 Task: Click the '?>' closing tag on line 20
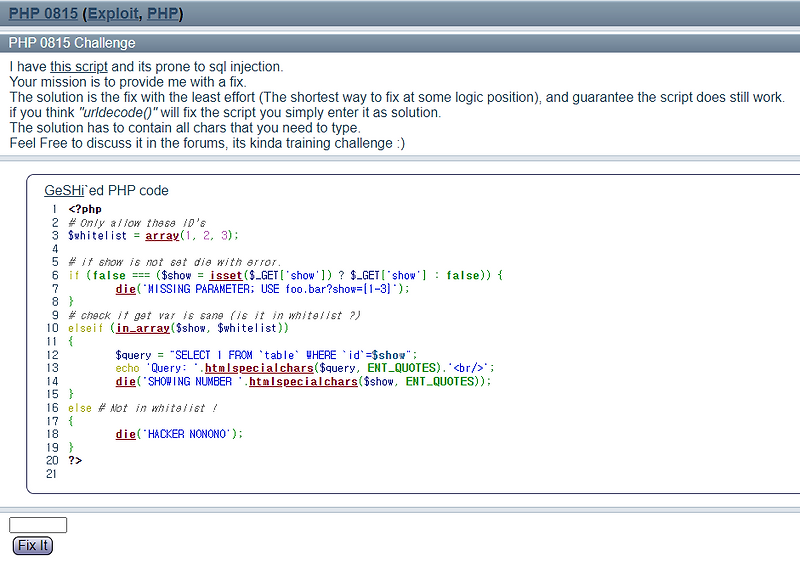(75, 460)
